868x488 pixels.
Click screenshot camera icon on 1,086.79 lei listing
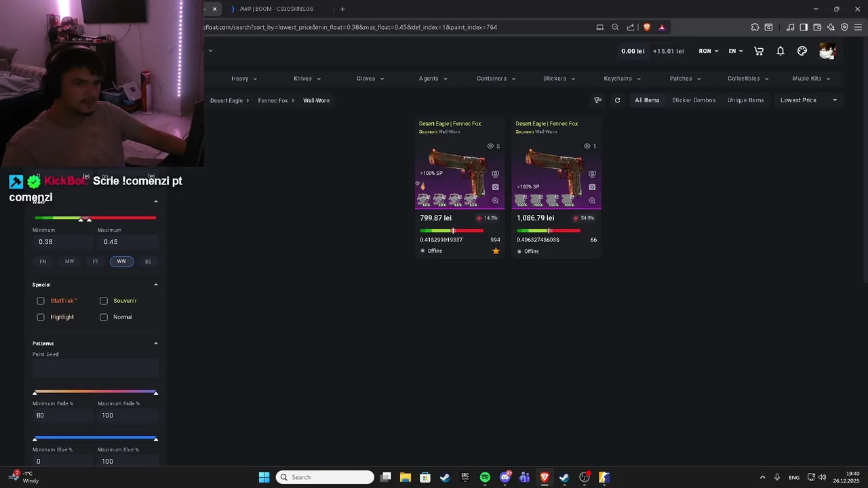tap(592, 187)
